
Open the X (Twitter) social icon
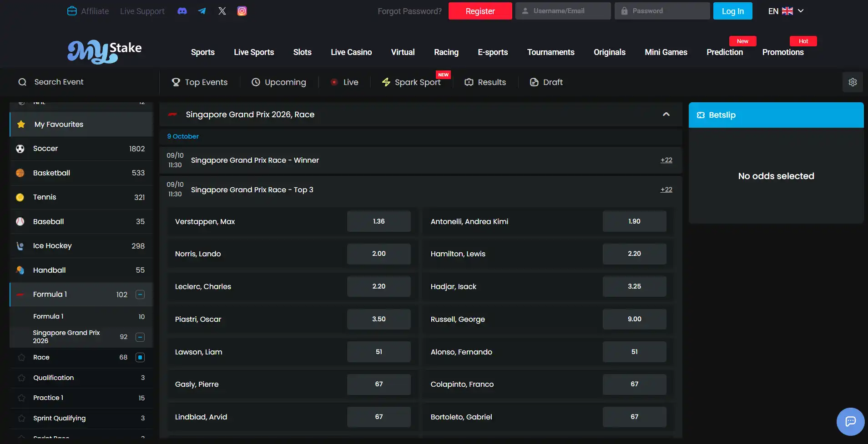click(x=222, y=11)
